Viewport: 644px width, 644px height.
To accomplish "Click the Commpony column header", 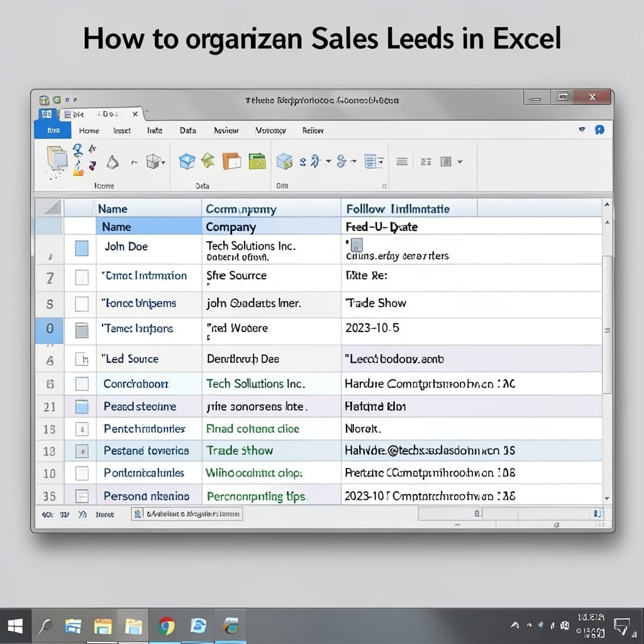I will click(x=271, y=209).
